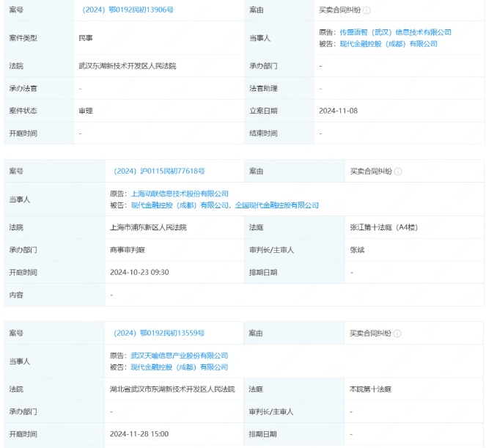Click 买卖合同纠纷 text in case 13906
The height and width of the screenshot is (448, 486).
[339, 10]
